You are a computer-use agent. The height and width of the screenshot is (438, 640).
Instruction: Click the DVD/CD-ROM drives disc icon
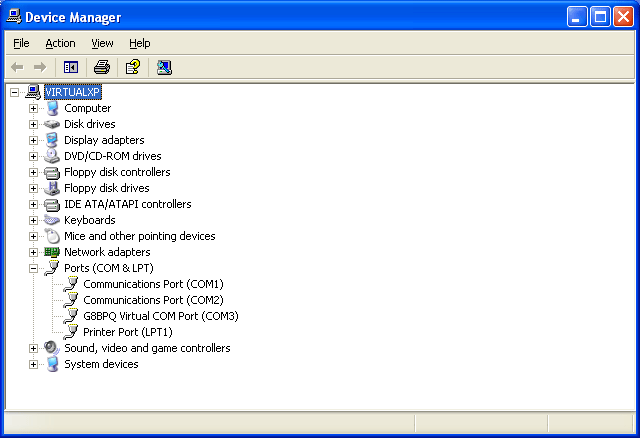tap(52, 156)
